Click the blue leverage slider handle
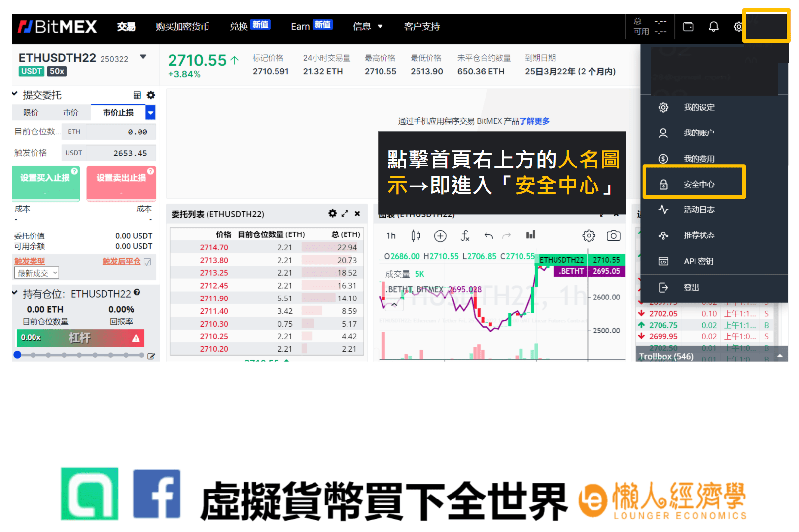The width and height of the screenshot is (799, 532). (x=17, y=355)
